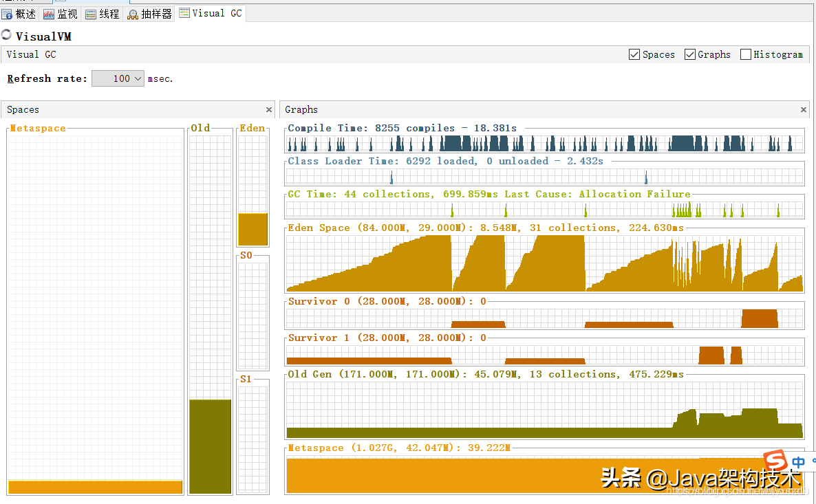The height and width of the screenshot is (504, 816).
Task: Click the Graphs panel title
Action: [301, 110]
